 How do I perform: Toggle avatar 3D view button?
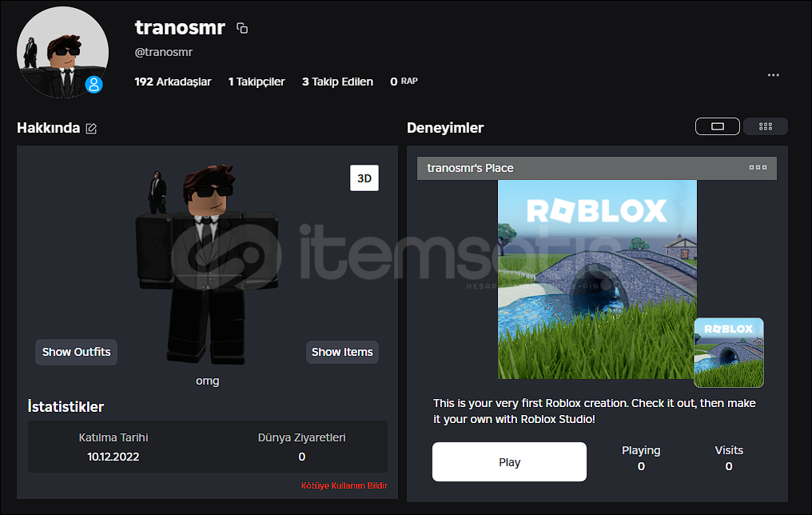point(364,178)
